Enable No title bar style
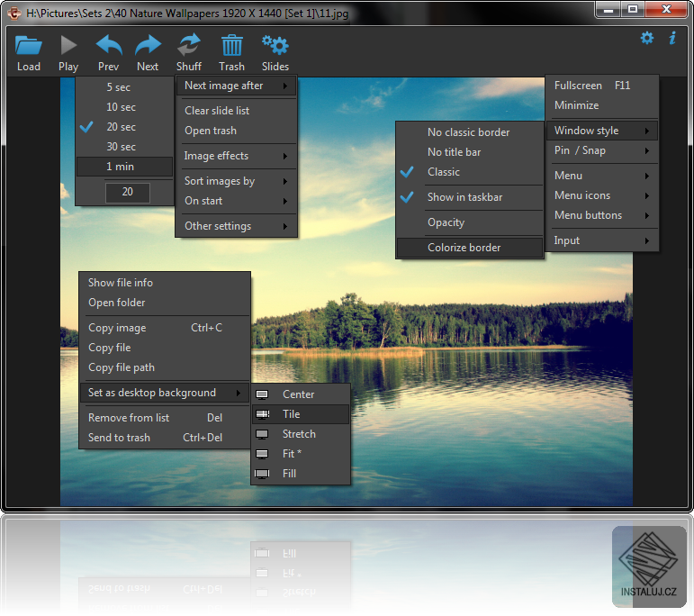This screenshot has width=694, height=616. pos(470,152)
